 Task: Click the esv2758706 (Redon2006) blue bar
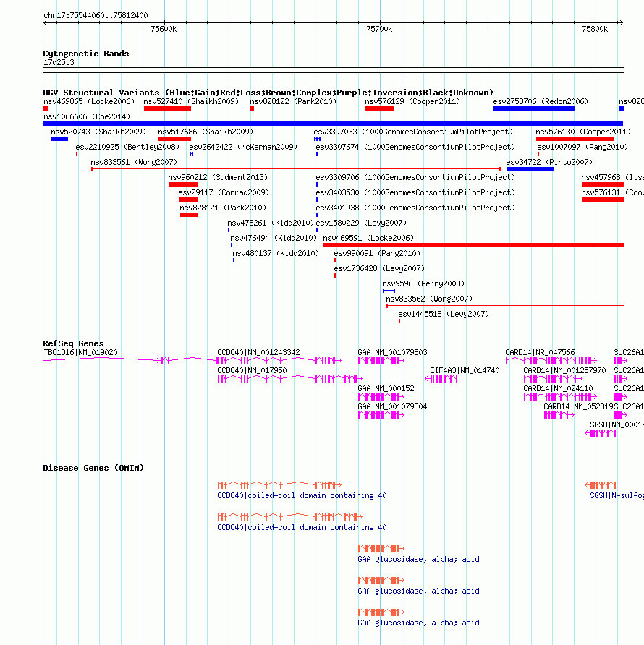coord(533,108)
